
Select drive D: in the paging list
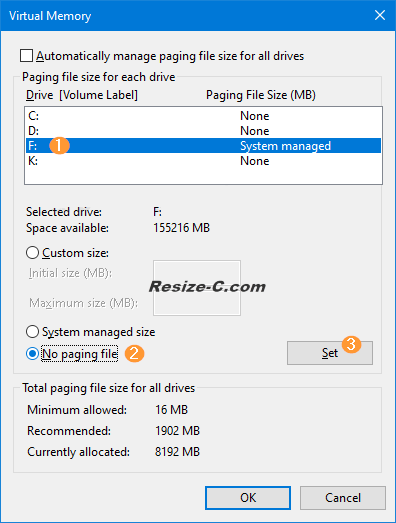point(203,131)
